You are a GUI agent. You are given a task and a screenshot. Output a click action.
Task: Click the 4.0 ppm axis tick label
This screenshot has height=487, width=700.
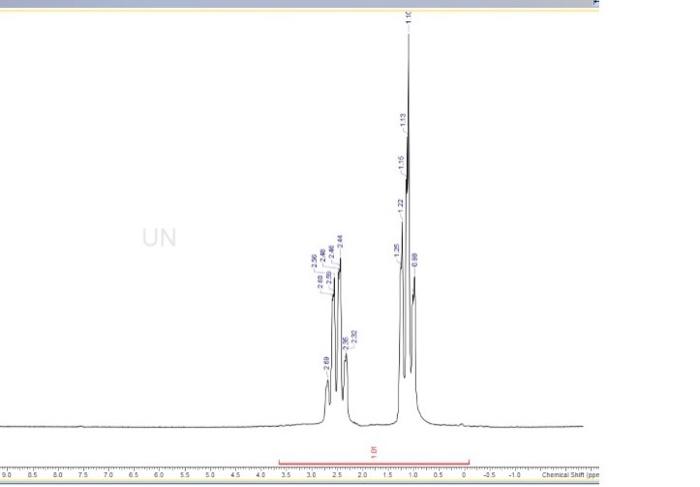coord(261,475)
